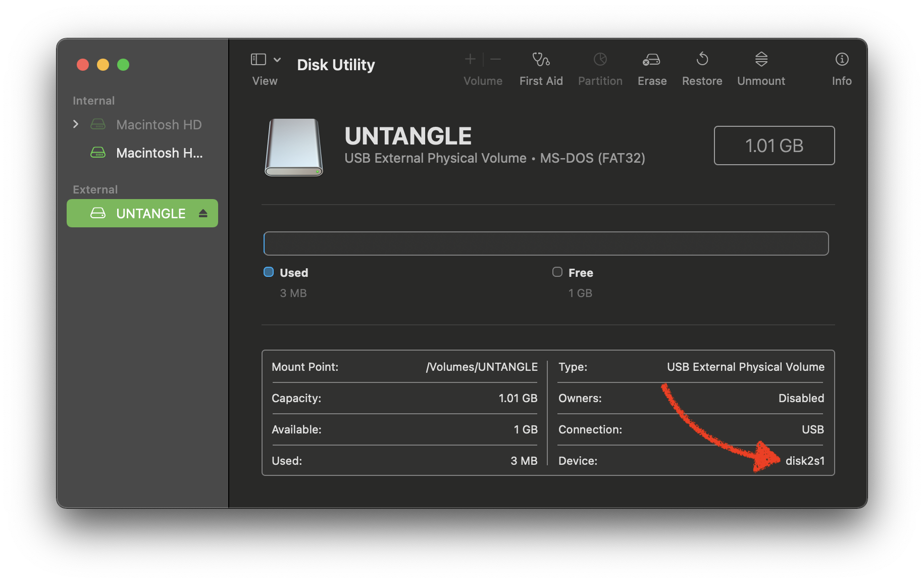Eject UNTANGLE using eject icon
The image size is (924, 583).
(203, 213)
